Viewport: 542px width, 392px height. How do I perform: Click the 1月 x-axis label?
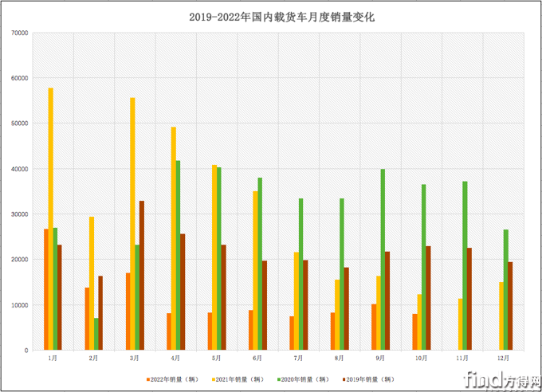pos(53,358)
